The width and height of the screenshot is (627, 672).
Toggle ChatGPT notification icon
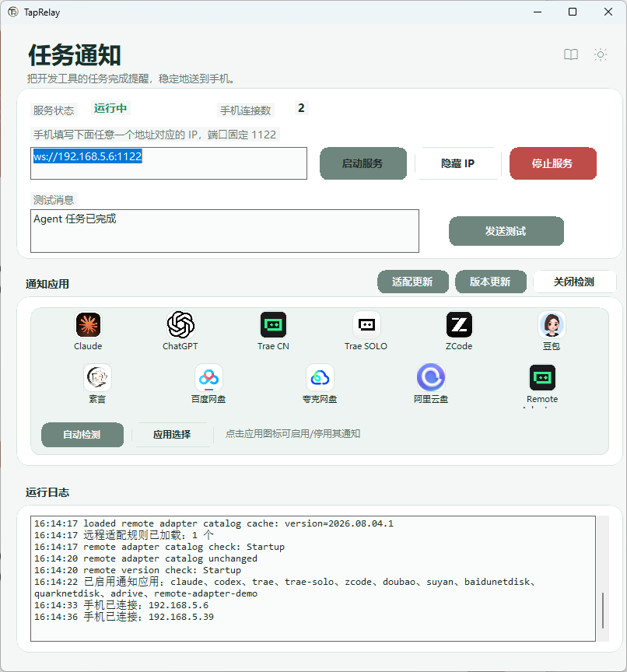tap(180, 324)
